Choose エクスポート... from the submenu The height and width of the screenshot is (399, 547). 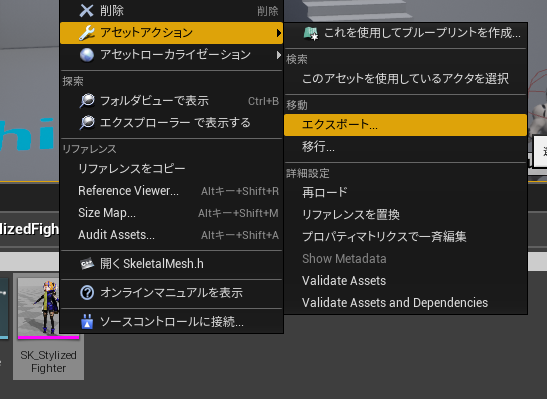coord(405,125)
